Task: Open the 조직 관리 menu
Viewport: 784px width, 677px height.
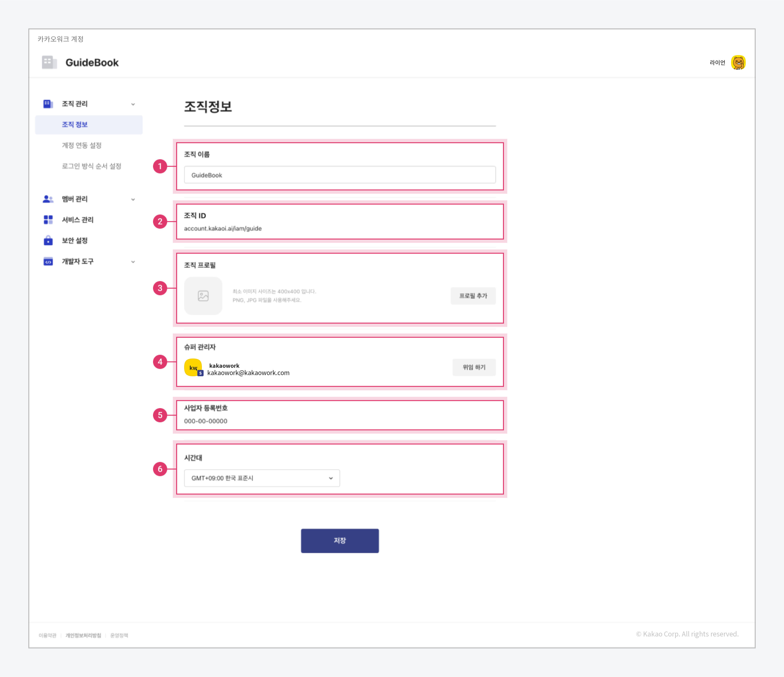Action: click(x=75, y=104)
